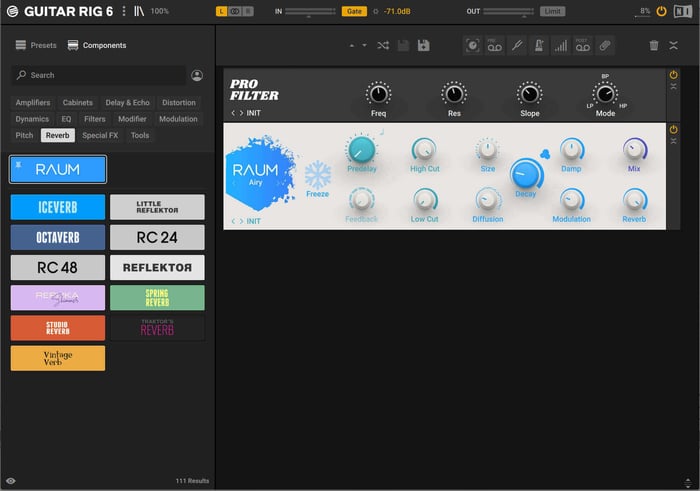This screenshot has width=700, height=491.
Task: Select the RC 24 component tile
Action: pos(157,237)
